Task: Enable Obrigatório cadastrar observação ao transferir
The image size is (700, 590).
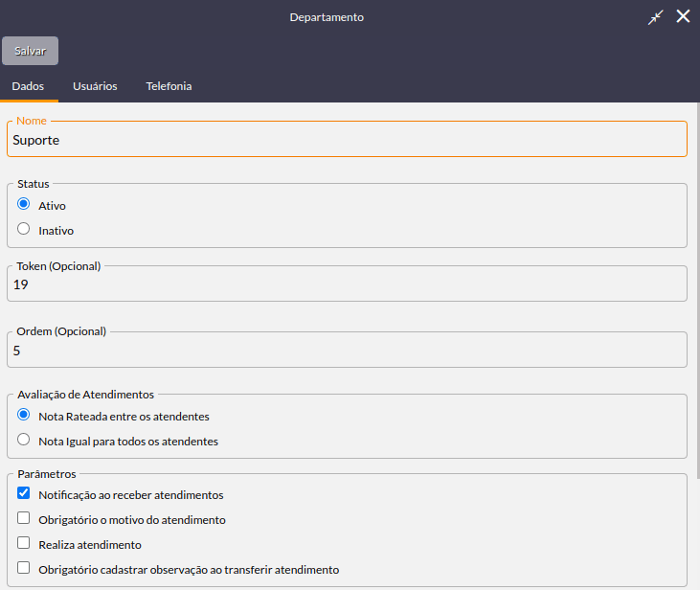Action: [x=24, y=568]
